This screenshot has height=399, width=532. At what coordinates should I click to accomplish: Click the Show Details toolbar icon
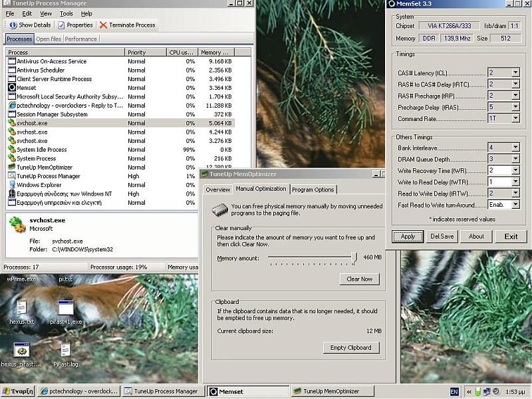click(x=13, y=25)
